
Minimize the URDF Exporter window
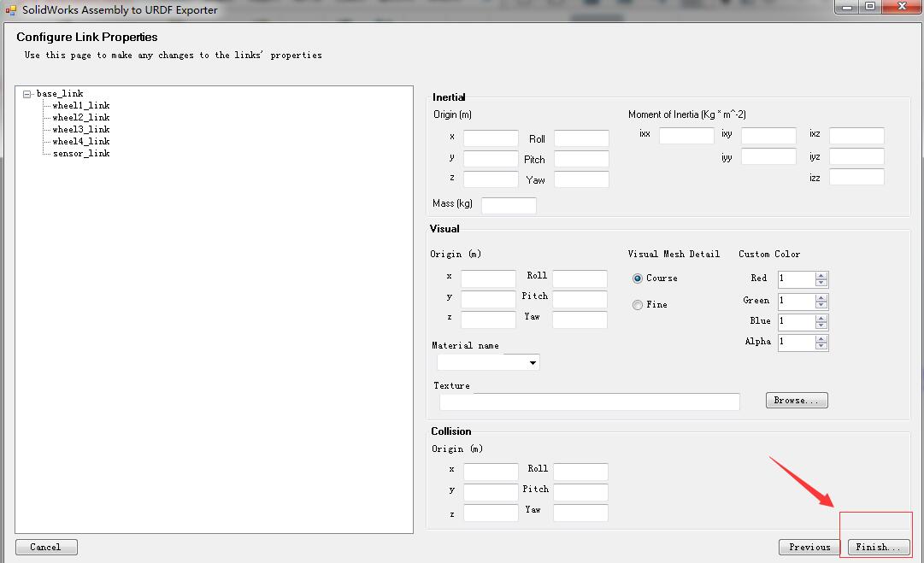pyautogui.click(x=847, y=7)
